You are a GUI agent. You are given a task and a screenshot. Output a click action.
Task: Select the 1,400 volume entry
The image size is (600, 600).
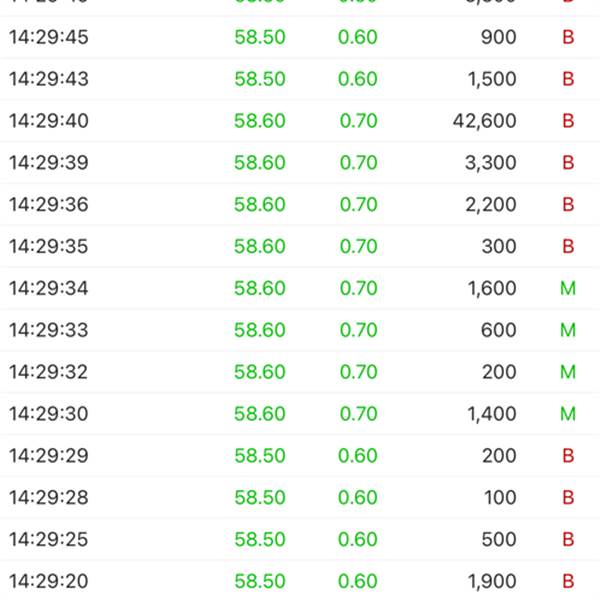click(491, 414)
